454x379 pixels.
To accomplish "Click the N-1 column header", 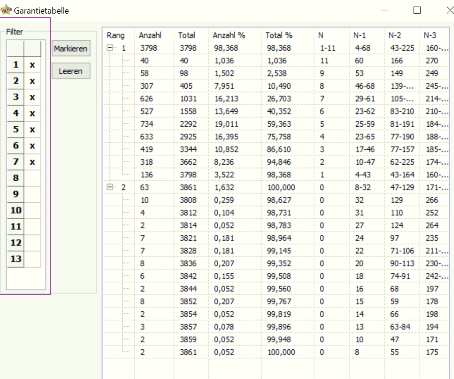I will (360, 35).
